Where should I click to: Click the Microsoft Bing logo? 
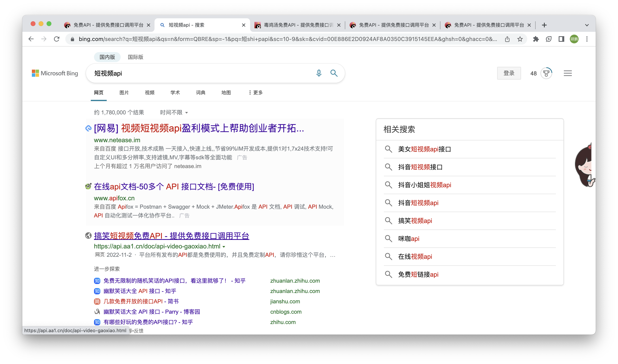click(55, 73)
